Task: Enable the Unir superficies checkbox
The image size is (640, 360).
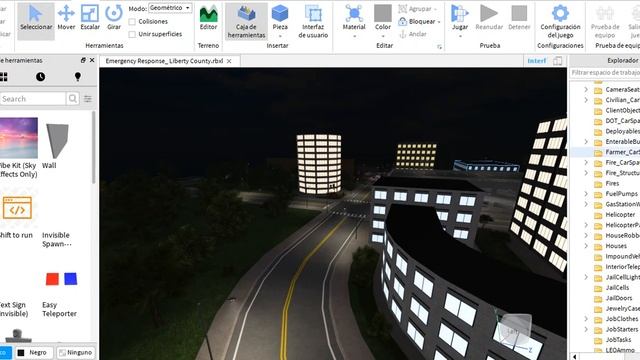Action: pyautogui.click(x=132, y=34)
